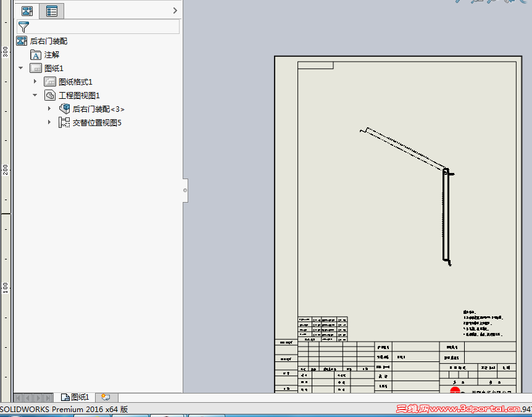This screenshot has height=417, width=532.
Task: Switch to the 图纸1 sheet tab
Action: [x=75, y=397]
